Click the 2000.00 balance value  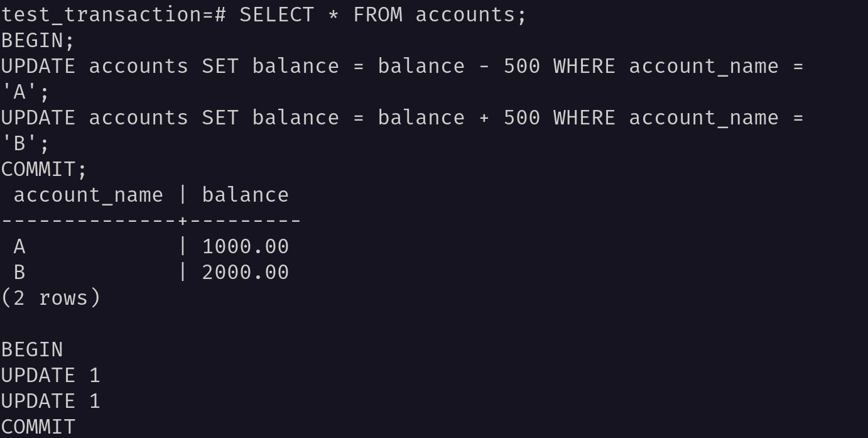pos(246,272)
